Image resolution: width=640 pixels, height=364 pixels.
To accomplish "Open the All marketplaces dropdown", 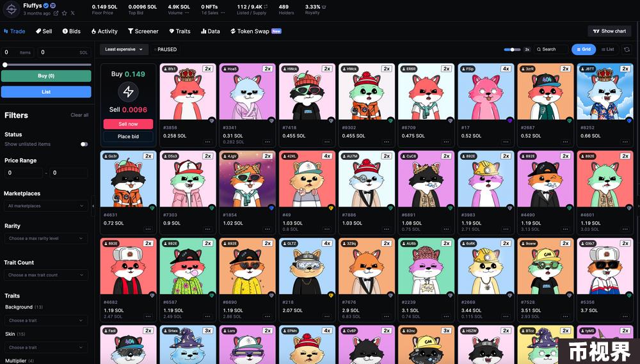I will tap(45, 206).
